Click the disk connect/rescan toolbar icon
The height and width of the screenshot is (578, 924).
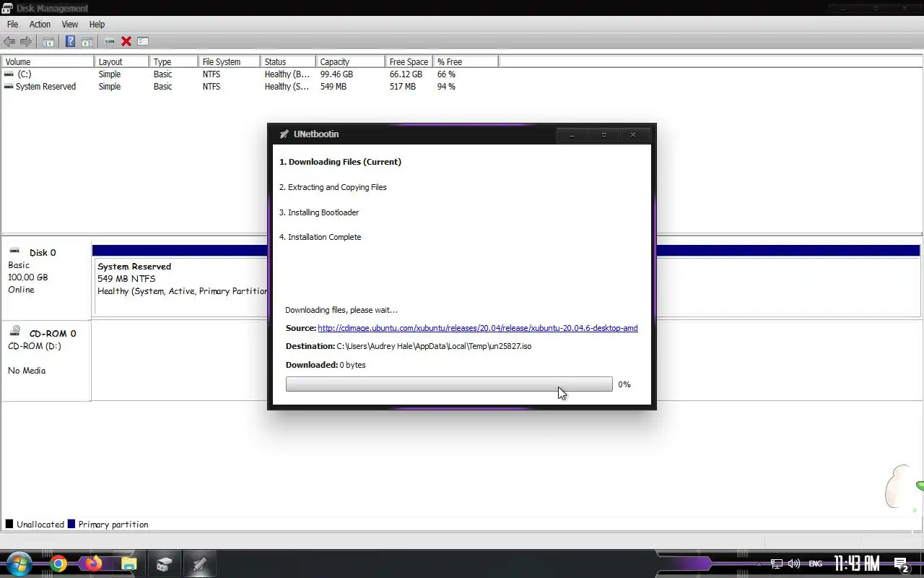click(x=110, y=42)
